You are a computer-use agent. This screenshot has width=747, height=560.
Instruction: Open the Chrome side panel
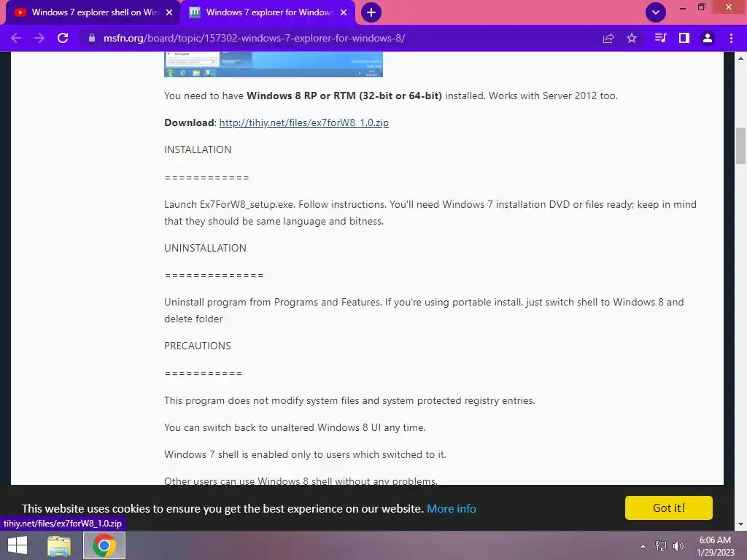pyautogui.click(x=684, y=38)
